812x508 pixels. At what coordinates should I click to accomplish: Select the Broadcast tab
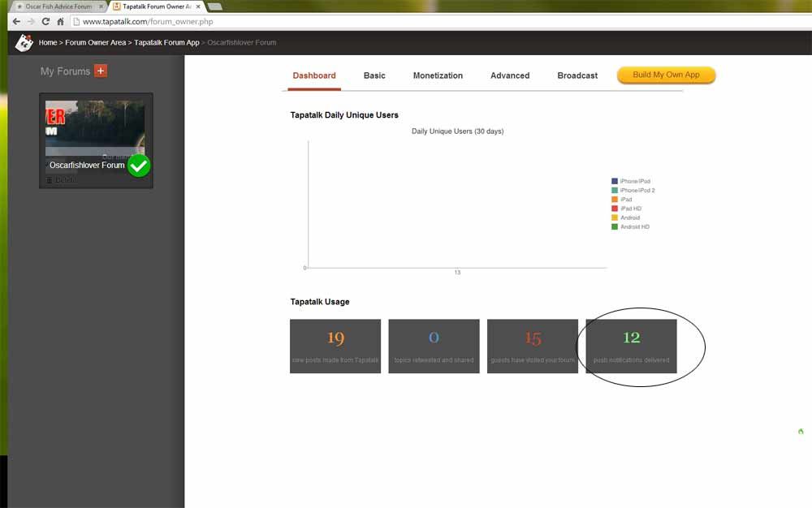(x=577, y=75)
